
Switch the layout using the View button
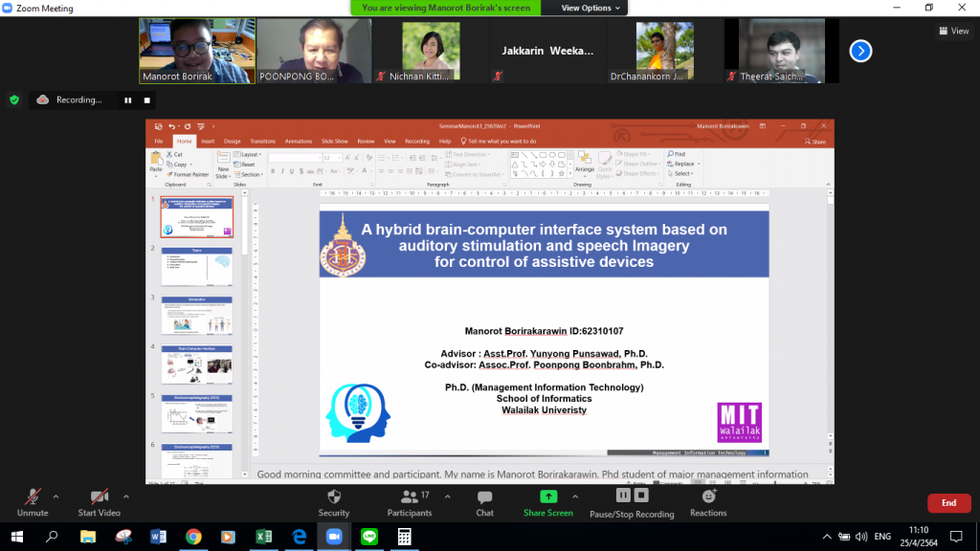[953, 31]
